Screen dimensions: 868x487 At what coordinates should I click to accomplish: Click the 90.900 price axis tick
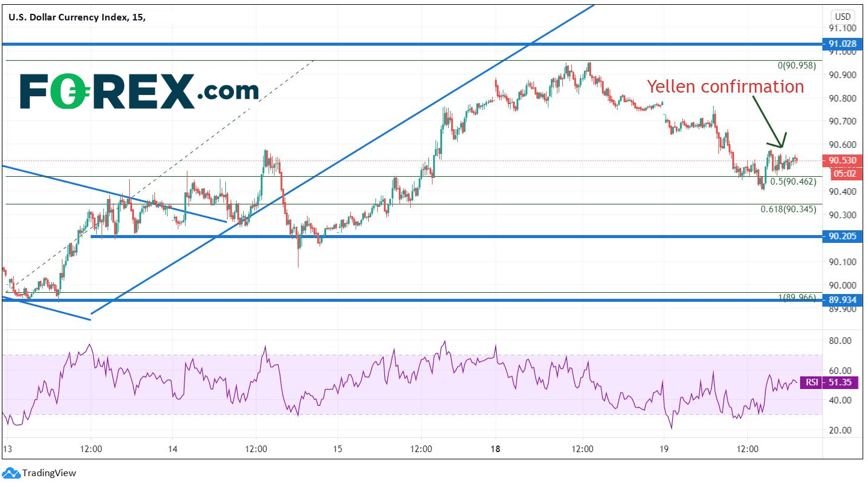pos(842,75)
